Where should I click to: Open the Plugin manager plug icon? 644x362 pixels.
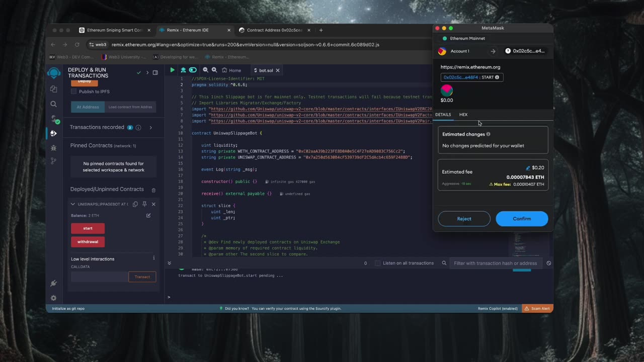pyautogui.click(x=54, y=284)
